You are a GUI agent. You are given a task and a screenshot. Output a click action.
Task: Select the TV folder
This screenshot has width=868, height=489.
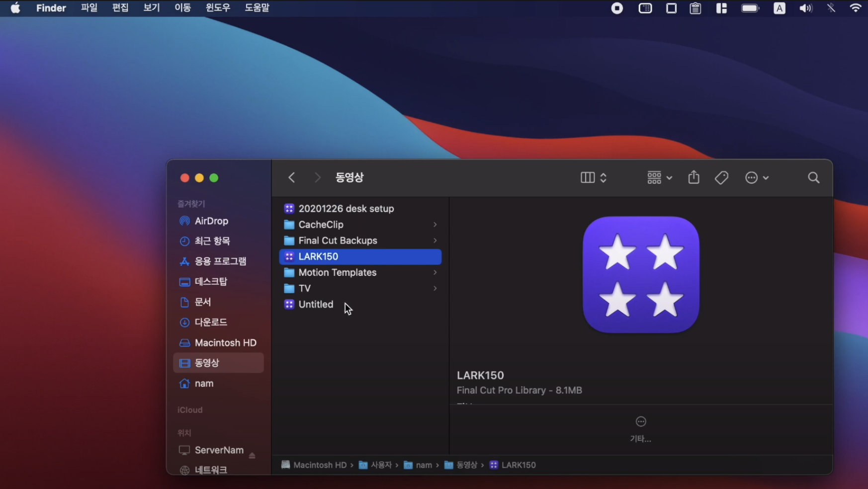click(360, 288)
